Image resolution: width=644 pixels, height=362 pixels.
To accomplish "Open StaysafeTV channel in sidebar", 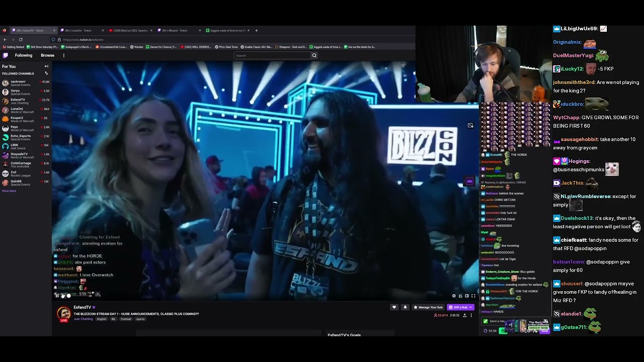I will tap(25, 155).
